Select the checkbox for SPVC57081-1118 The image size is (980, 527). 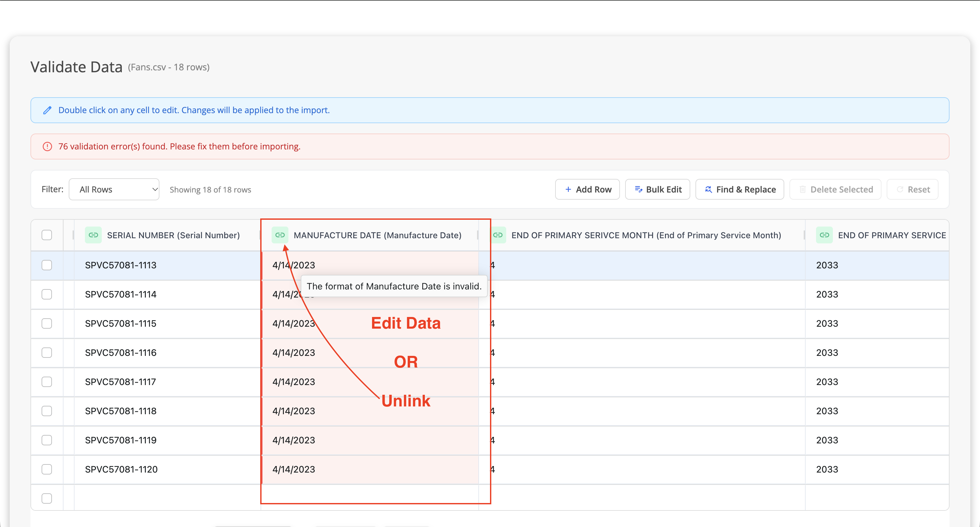click(x=47, y=411)
